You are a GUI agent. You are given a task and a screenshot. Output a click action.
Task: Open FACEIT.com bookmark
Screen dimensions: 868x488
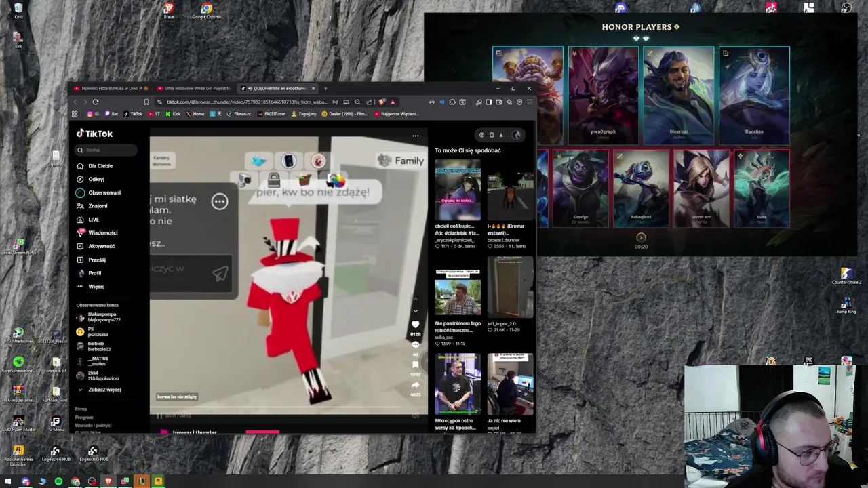[271, 114]
